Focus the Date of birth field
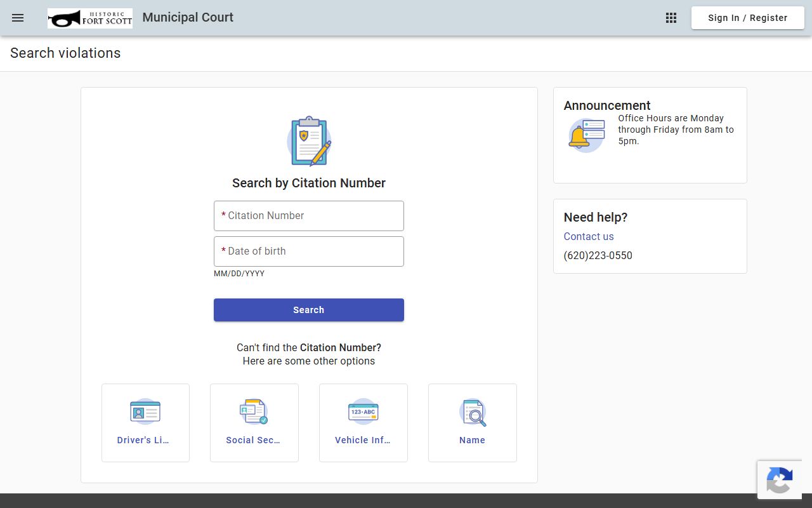Image resolution: width=812 pixels, height=508 pixels. tap(309, 251)
